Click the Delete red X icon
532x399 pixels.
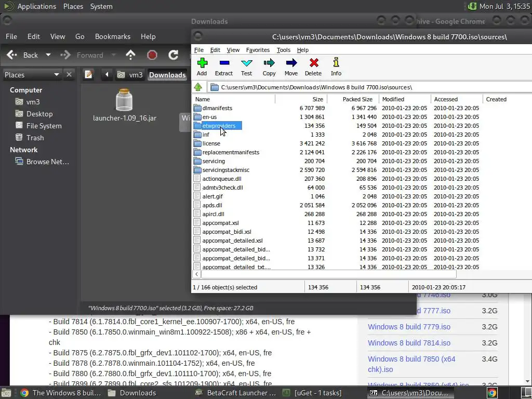[x=313, y=67]
